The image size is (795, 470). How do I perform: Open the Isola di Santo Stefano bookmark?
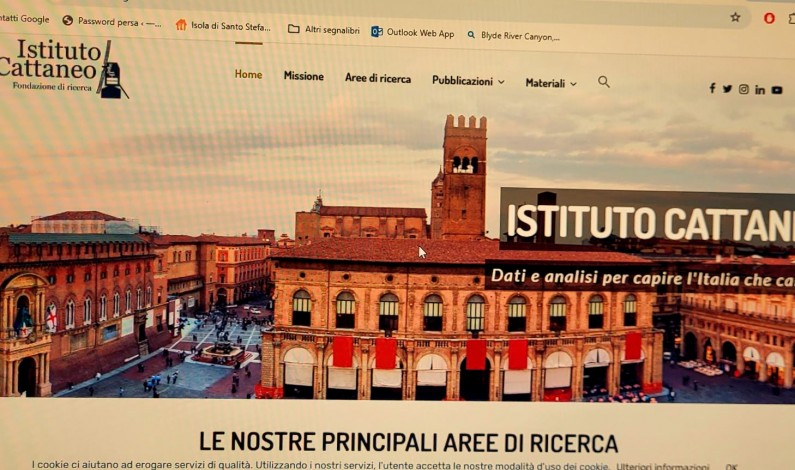(x=223, y=26)
